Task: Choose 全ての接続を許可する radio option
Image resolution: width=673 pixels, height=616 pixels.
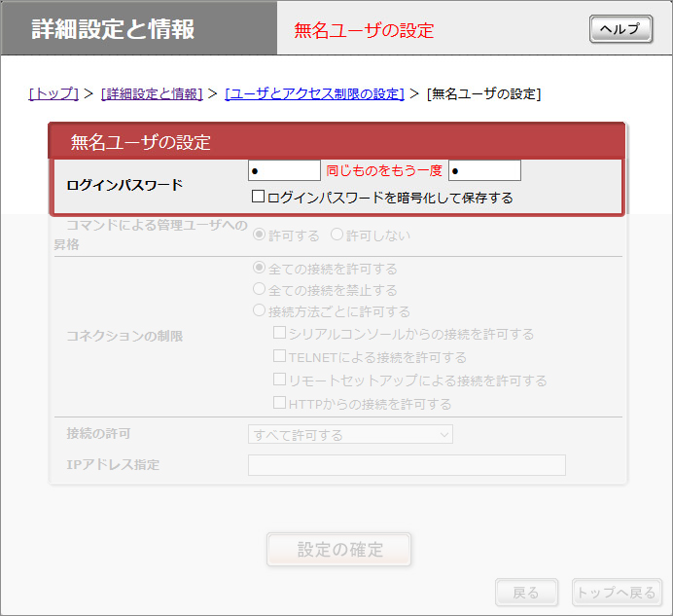Action: tap(260, 268)
